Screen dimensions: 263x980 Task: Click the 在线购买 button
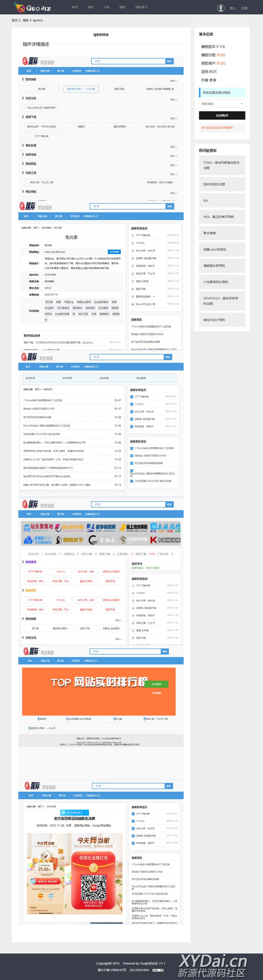point(222,115)
